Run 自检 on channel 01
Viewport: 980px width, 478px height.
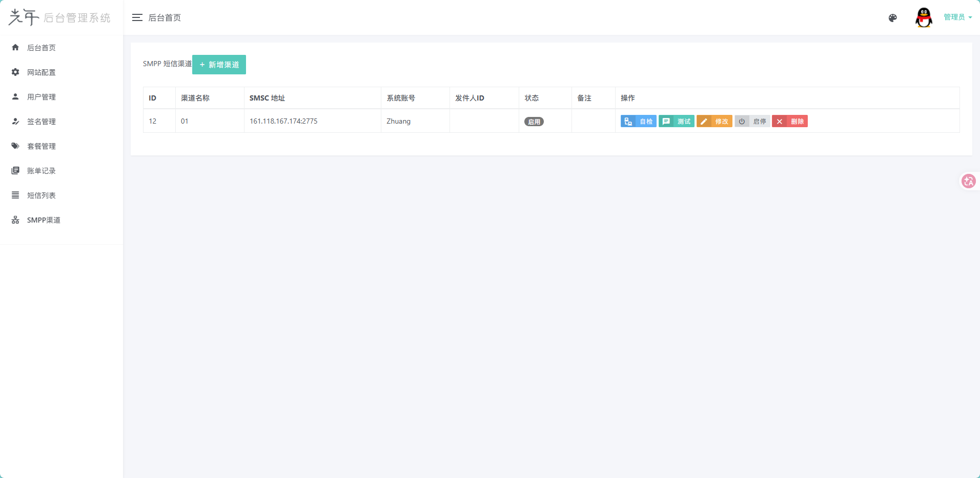[638, 122]
